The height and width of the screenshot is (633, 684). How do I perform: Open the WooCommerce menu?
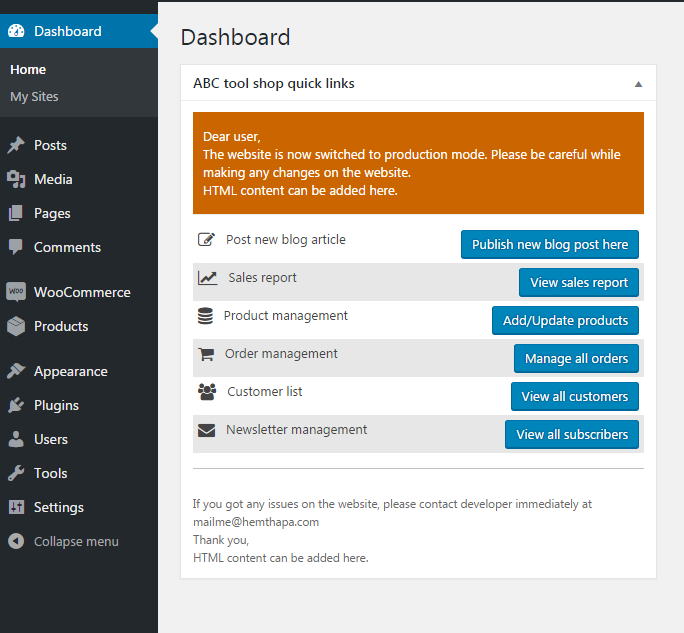coord(79,292)
